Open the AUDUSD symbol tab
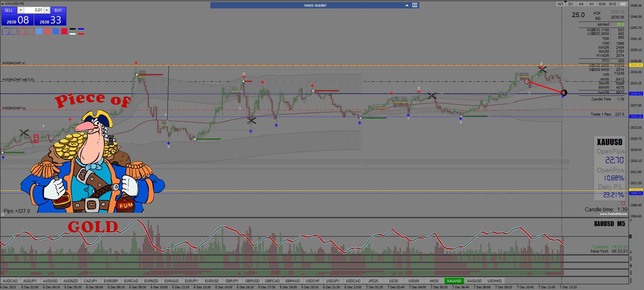This screenshot has width=644, height=290. pyautogui.click(x=50, y=281)
